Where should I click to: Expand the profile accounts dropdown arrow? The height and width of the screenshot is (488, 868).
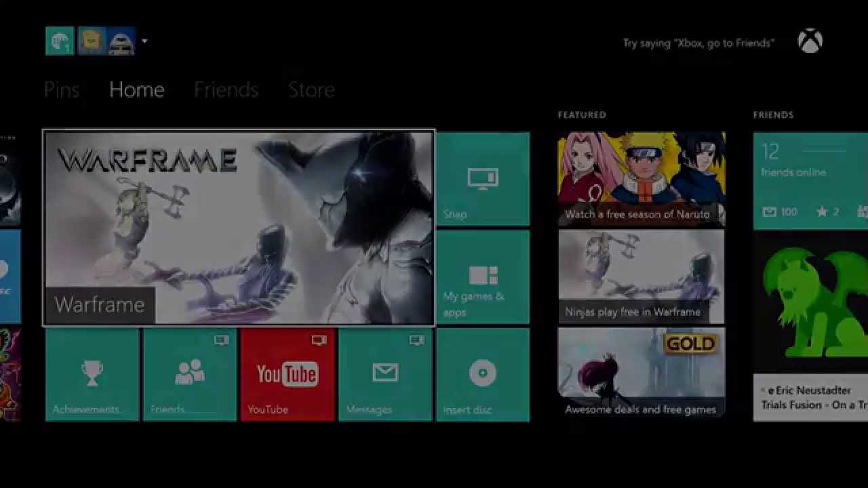144,41
